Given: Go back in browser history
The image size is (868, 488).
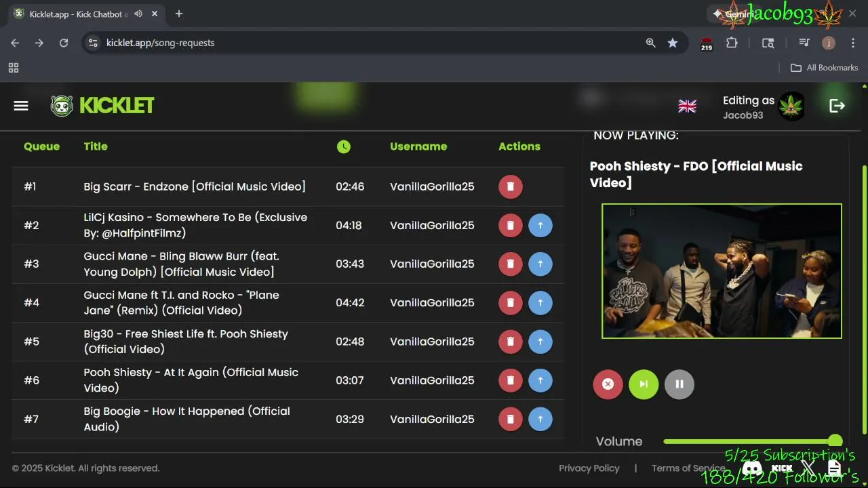Looking at the screenshot, I should click(x=15, y=43).
